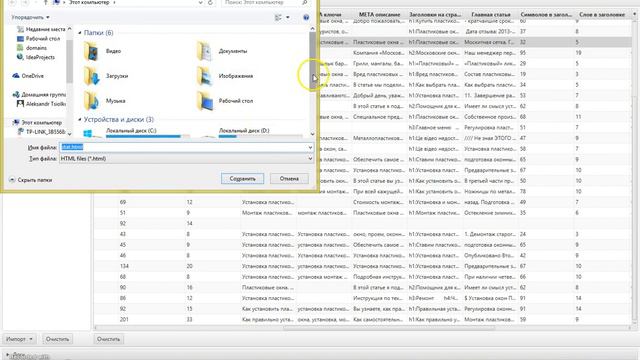Select TP-LINK network device in sidebar
Screen dimensions: 640x360
(x=41, y=132)
